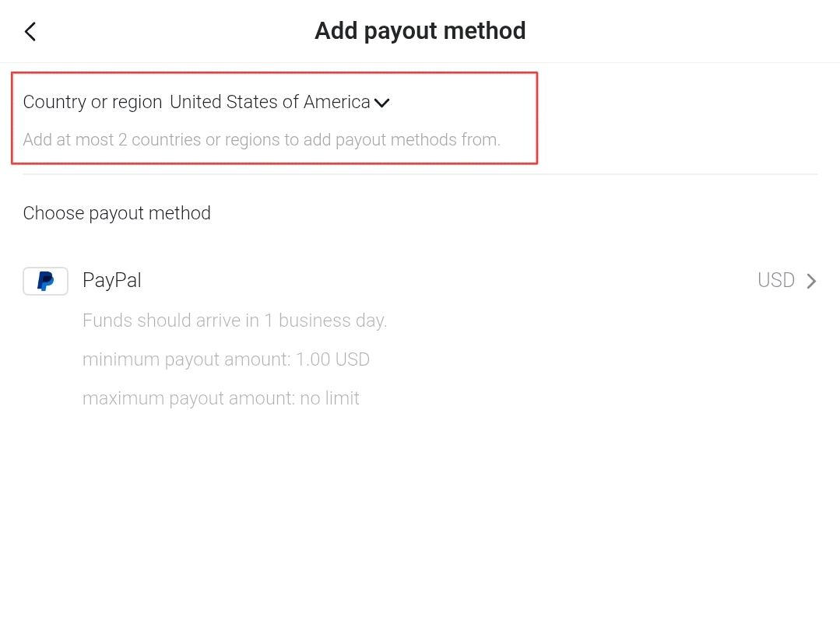Go back using the left arrow icon
This screenshot has height=641, width=840.
click(x=30, y=32)
